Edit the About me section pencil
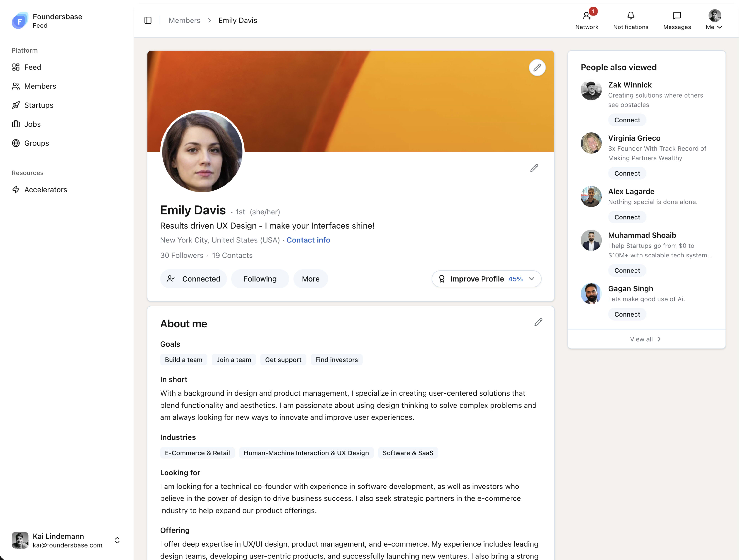 coord(538,322)
